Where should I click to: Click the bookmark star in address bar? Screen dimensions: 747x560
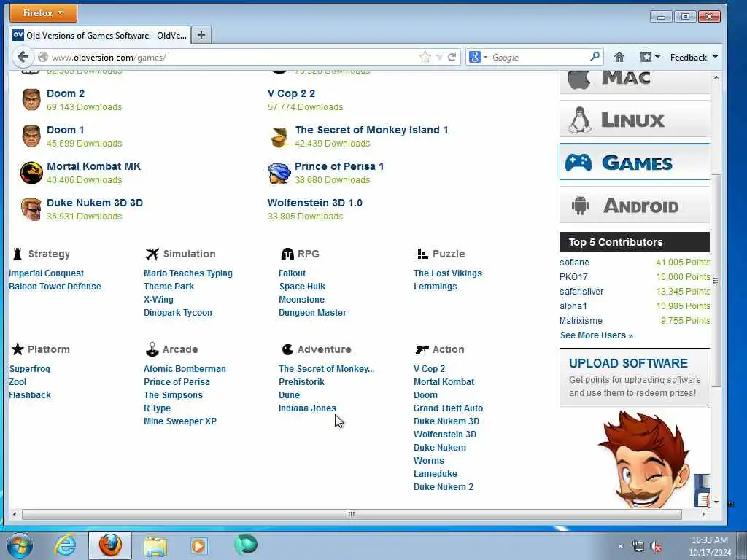[x=425, y=57]
